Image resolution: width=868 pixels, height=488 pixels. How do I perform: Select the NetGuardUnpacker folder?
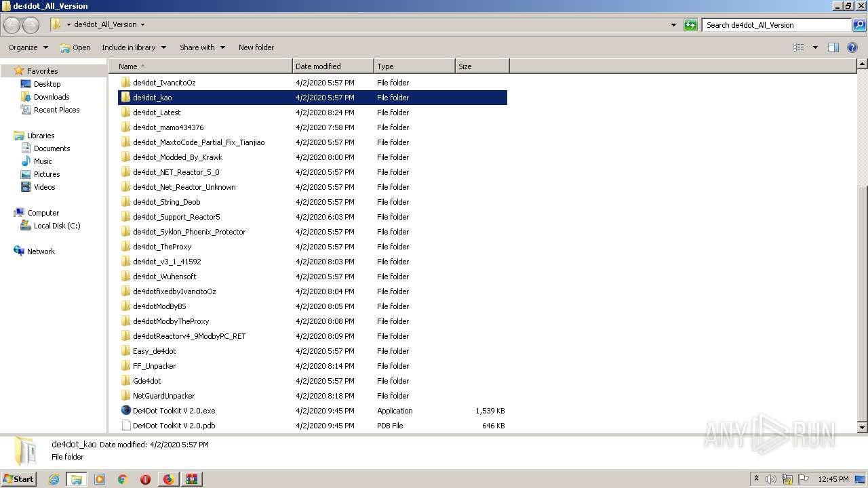pyautogui.click(x=313, y=396)
